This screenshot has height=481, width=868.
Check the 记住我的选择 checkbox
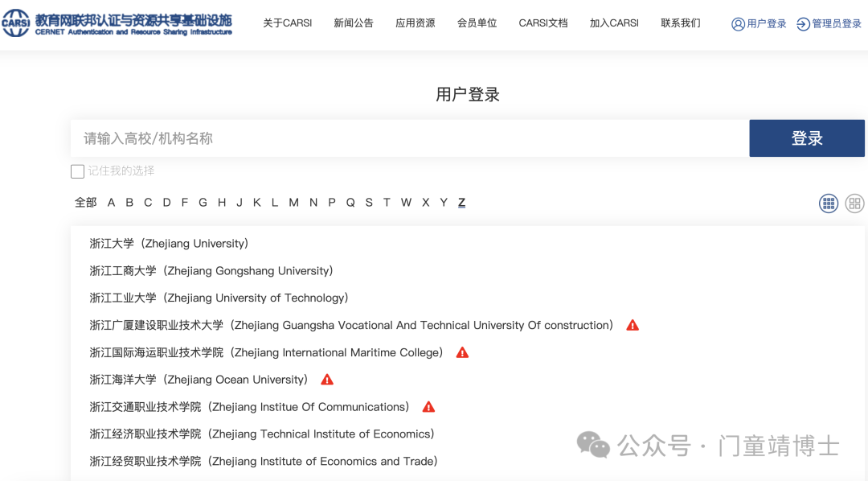tap(77, 171)
